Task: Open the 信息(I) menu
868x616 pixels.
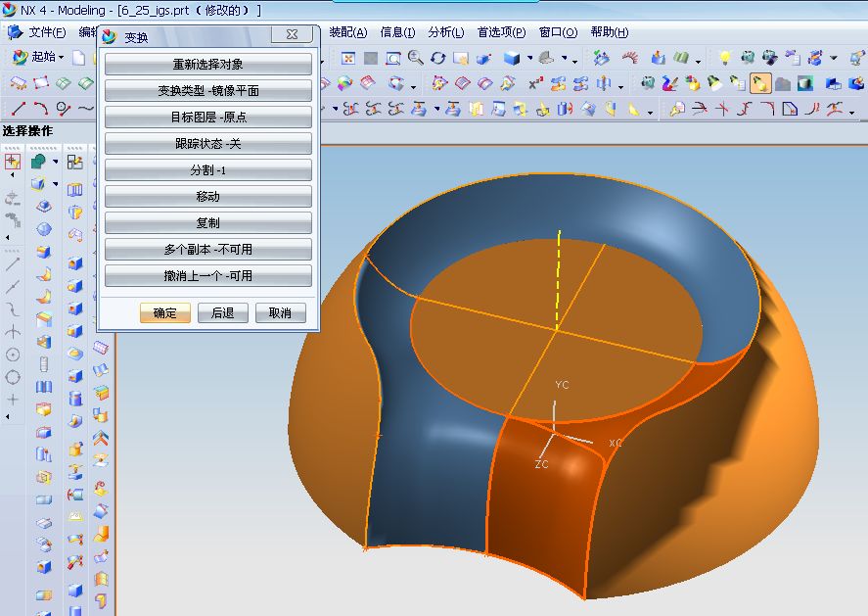Action: click(397, 32)
